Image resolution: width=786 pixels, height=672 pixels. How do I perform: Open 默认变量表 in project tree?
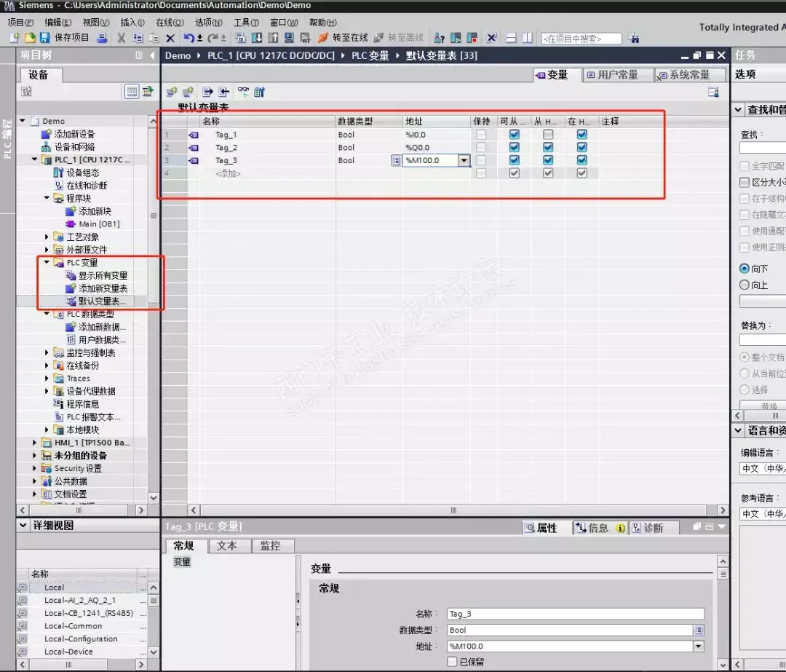point(103,301)
